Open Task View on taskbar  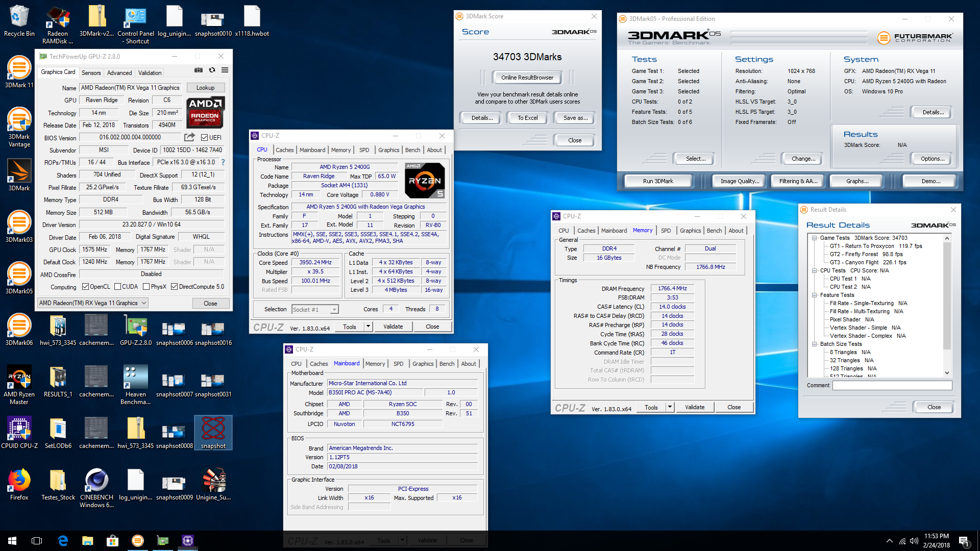(37, 541)
